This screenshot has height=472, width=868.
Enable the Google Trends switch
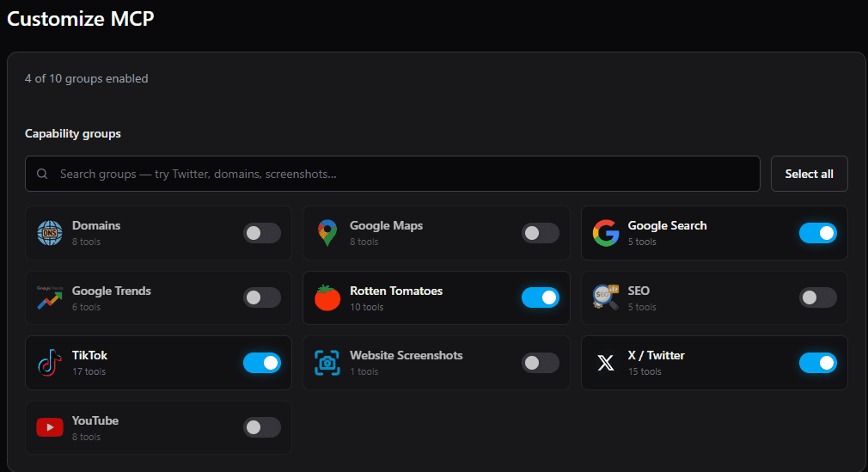(x=262, y=298)
